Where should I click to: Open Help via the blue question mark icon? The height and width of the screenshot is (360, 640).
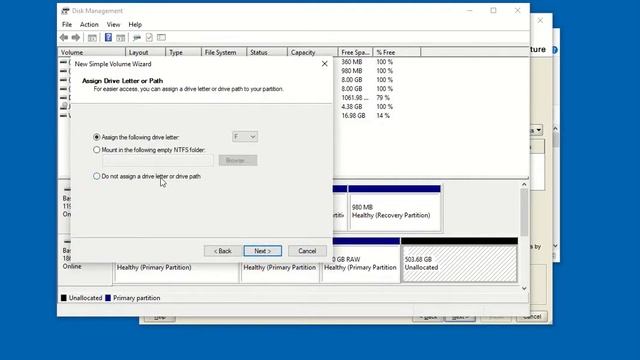tap(108, 38)
